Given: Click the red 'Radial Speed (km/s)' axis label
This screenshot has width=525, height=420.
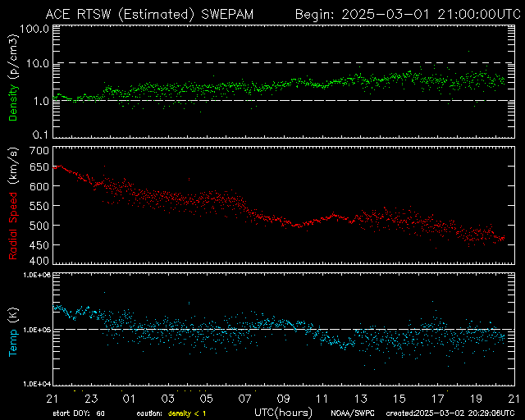Looking at the screenshot, I should (13, 203).
